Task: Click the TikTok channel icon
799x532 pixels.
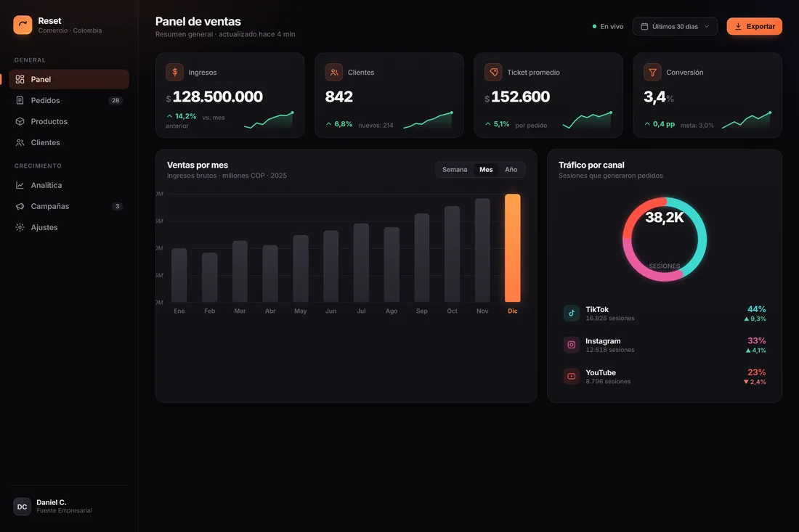Action: [x=571, y=313]
